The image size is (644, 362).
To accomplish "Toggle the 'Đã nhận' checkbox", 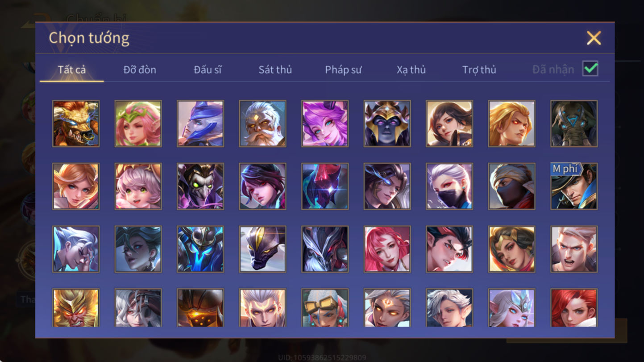I will click(x=590, y=69).
